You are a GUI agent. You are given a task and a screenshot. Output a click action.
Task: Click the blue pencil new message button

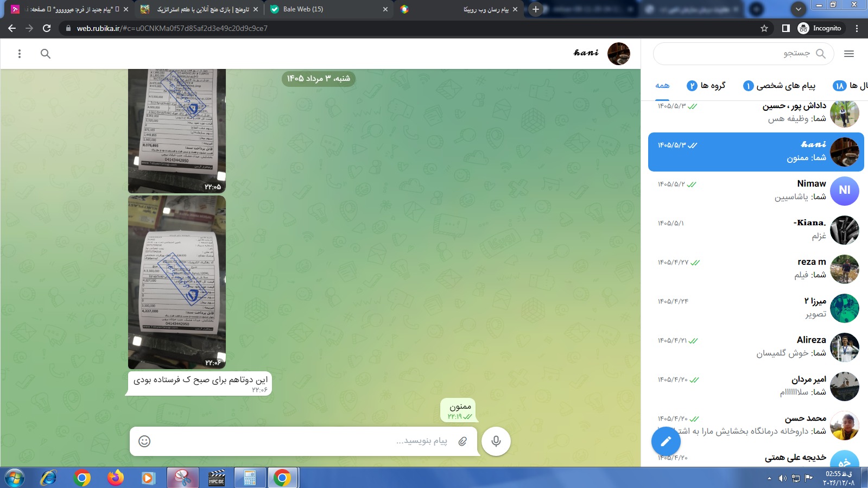pos(666,441)
